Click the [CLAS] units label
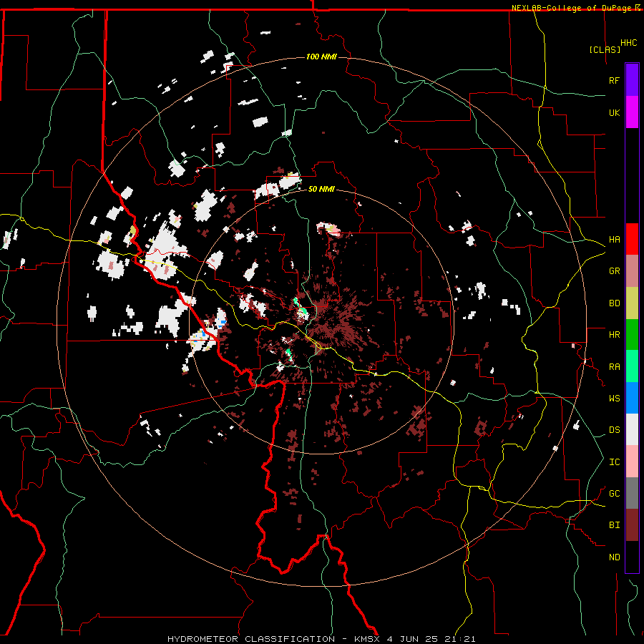 pos(605,49)
